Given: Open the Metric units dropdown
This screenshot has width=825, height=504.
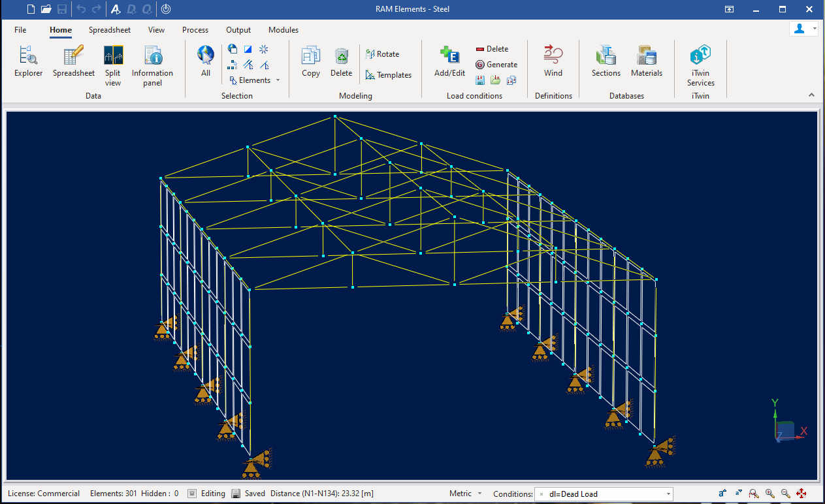Looking at the screenshot, I should (x=466, y=494).
